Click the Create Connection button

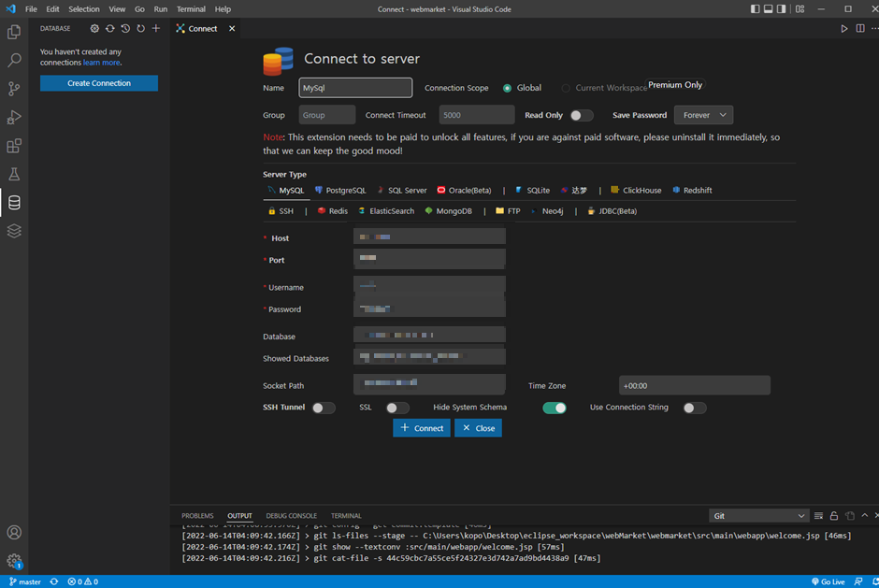tap(99, 83)
